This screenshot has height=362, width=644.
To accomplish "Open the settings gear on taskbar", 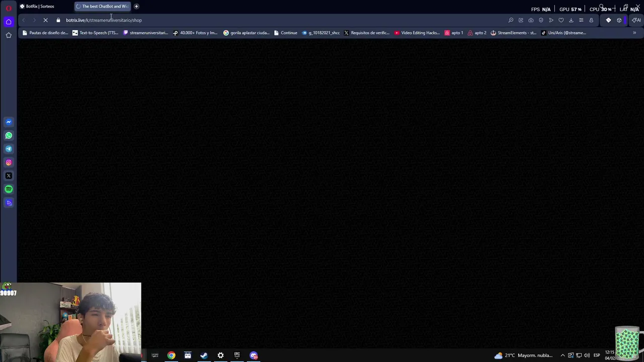I will tap(220, 355).
